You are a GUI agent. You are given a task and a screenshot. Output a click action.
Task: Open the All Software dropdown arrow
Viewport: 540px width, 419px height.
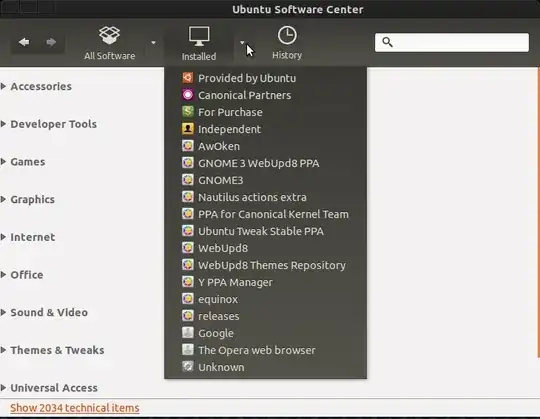(153, 42)
